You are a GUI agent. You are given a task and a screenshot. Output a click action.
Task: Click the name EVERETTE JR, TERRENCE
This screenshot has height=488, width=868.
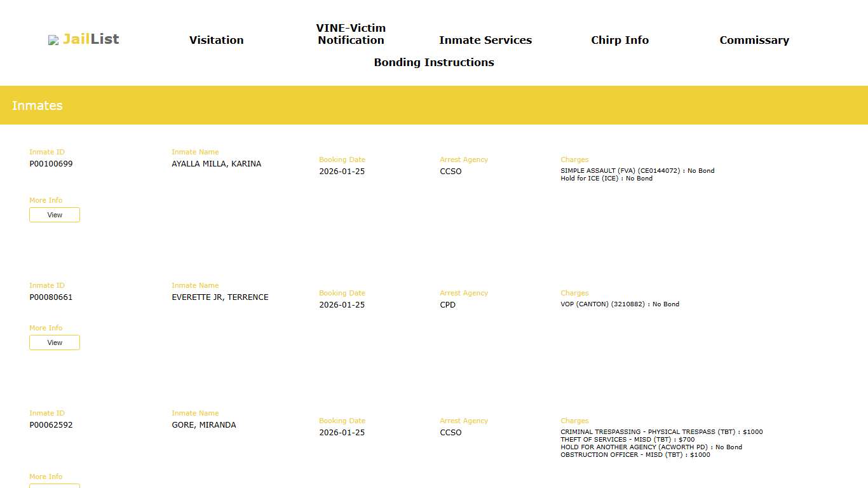220,297
